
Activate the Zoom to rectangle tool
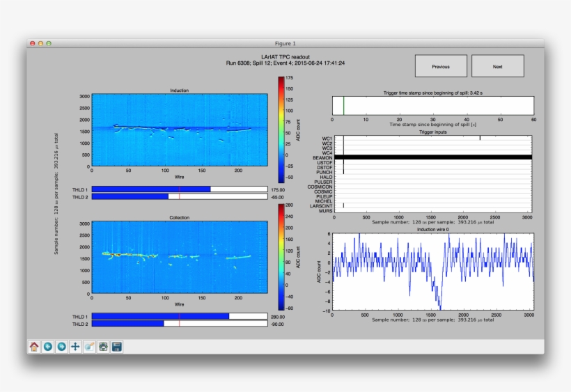click(89, 346)
